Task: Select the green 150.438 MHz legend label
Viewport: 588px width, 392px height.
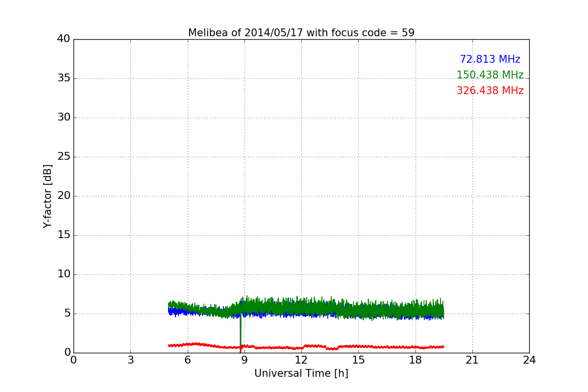Action: (x=490, y=75)
